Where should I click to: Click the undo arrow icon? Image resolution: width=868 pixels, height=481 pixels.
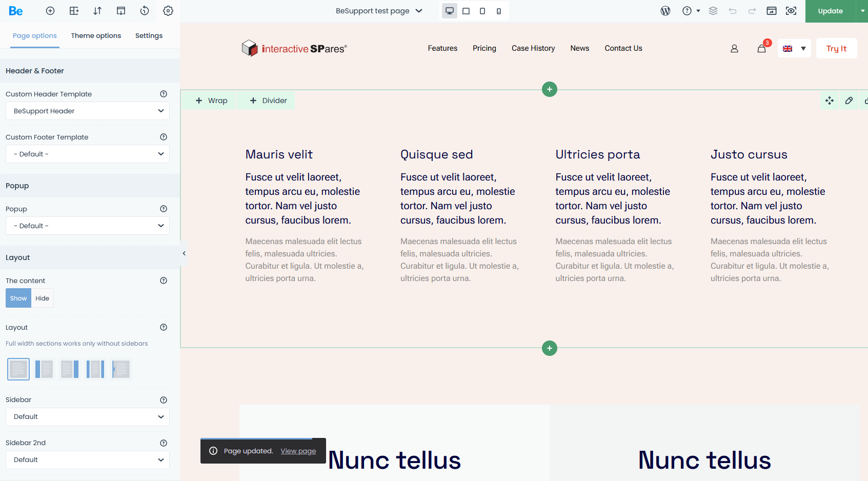click(x=733, y=11)
